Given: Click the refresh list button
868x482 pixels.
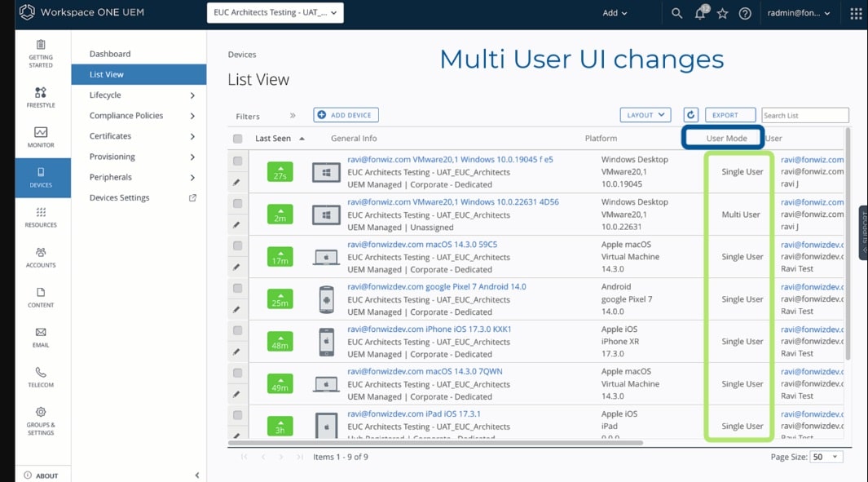Looking at the screenshot, I should coord(691,115).
